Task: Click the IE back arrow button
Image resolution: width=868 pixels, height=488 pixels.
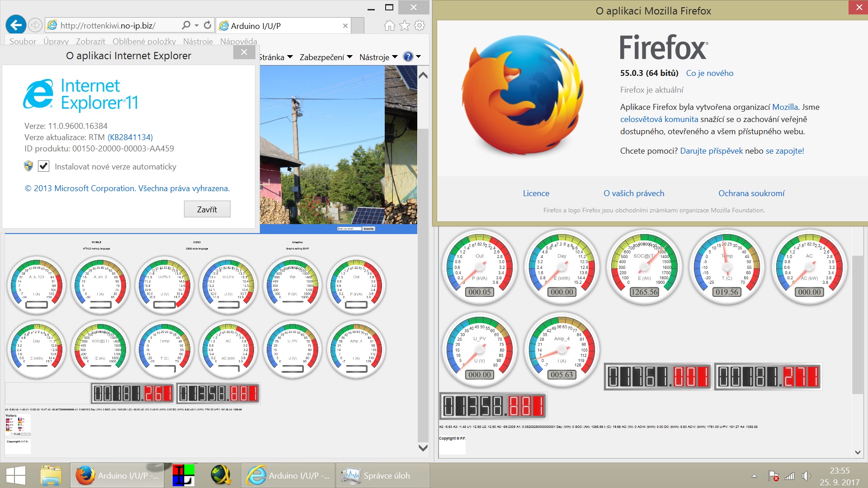Action: tap(16, 25)
